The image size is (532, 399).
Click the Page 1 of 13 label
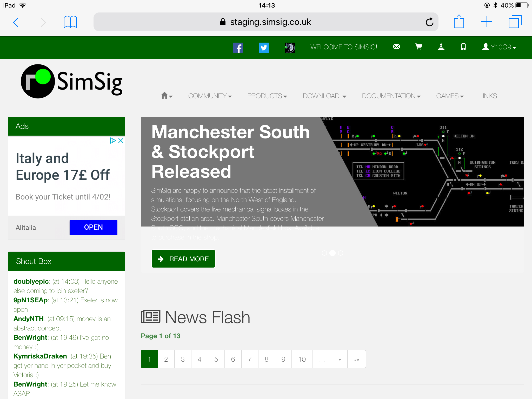(x=161, y=336)
